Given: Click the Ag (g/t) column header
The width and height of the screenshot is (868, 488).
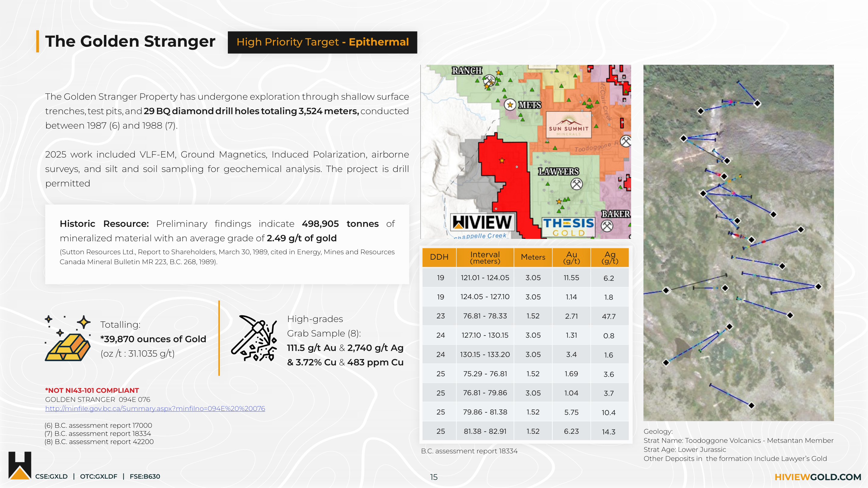Looking at the screenshot, I should (x=609, y=257).
